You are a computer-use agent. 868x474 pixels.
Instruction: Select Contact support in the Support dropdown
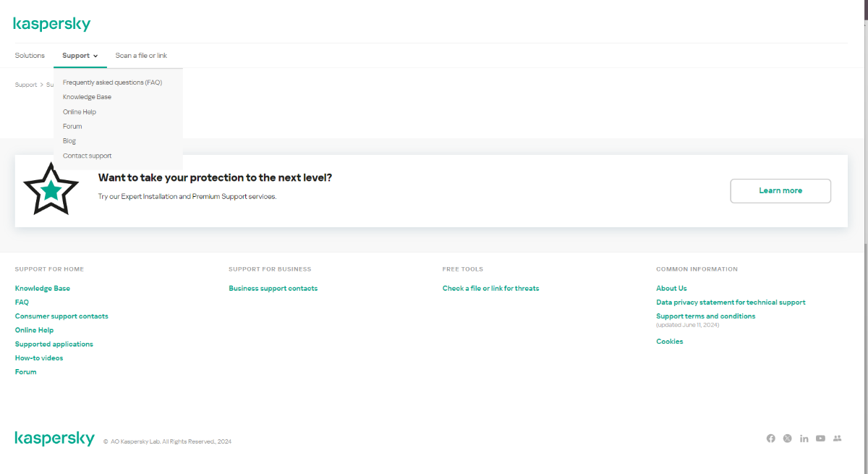coord(87,156)
